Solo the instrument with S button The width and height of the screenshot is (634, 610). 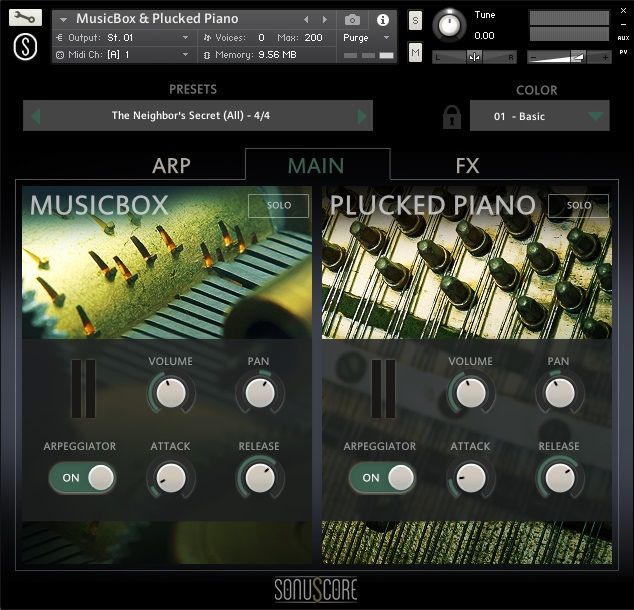tap(415, 21)
